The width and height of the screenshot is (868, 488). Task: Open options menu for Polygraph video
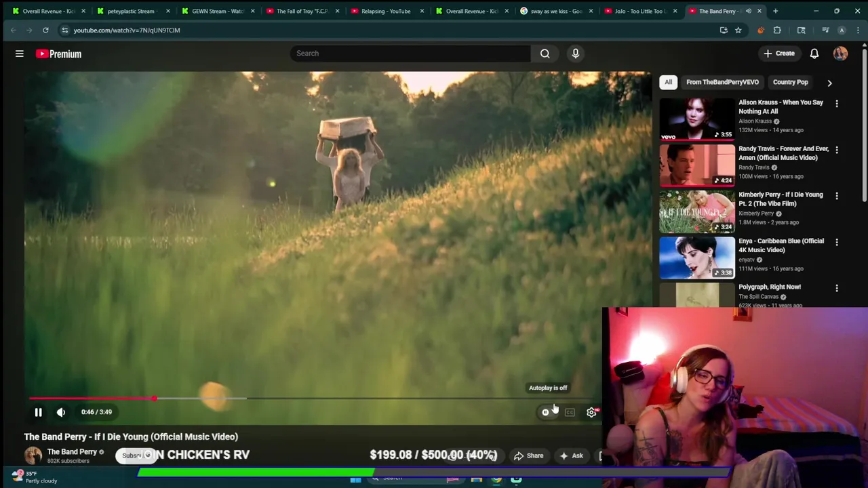[x=837, y=288]
